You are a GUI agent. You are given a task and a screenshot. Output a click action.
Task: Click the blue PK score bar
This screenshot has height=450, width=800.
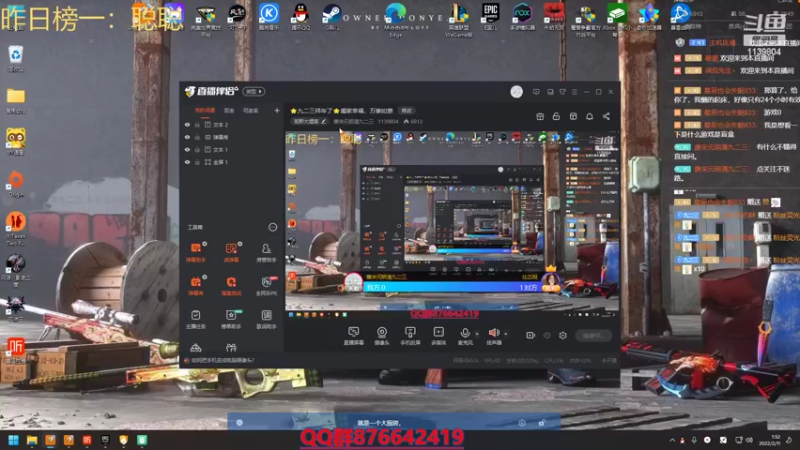click(452, 287)
